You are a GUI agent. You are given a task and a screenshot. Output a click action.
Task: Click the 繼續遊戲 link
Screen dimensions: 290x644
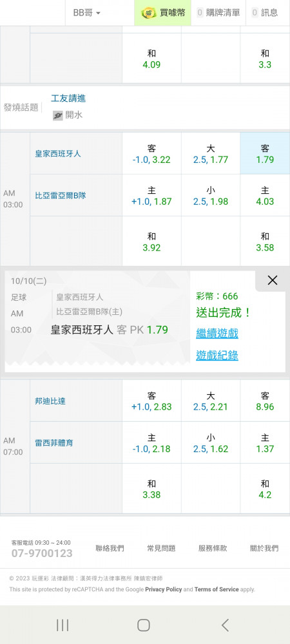point(217,333)
